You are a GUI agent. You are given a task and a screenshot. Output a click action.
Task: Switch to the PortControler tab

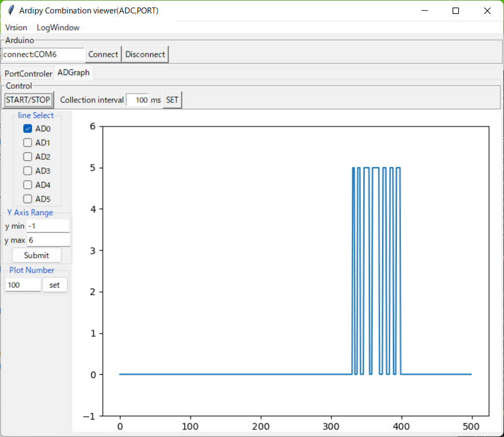[x=28, y=73]
